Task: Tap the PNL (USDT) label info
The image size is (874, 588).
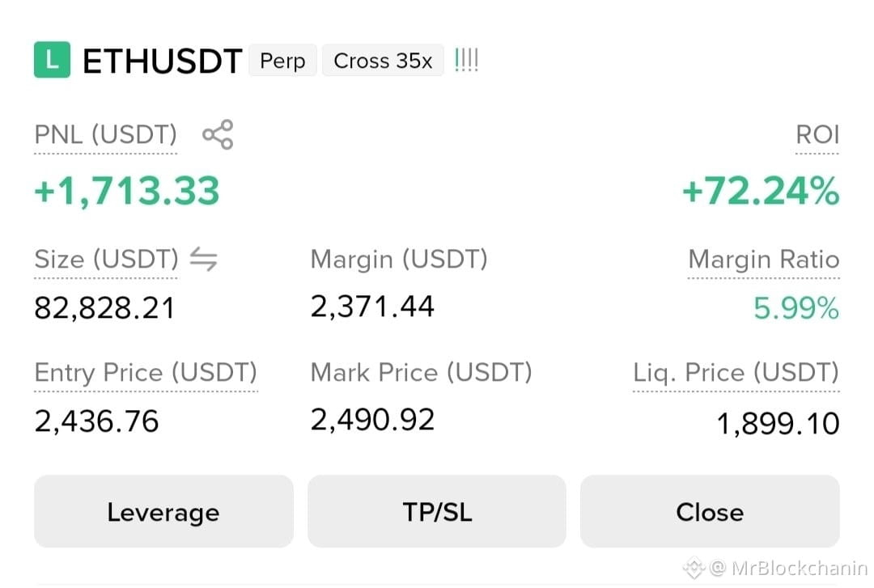Action: (105, 135)
